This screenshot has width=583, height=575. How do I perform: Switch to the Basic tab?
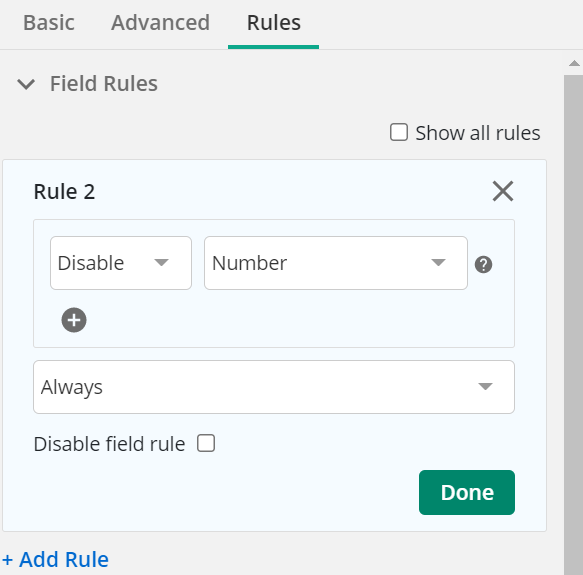pyautogui.click(x=49, y=23)
